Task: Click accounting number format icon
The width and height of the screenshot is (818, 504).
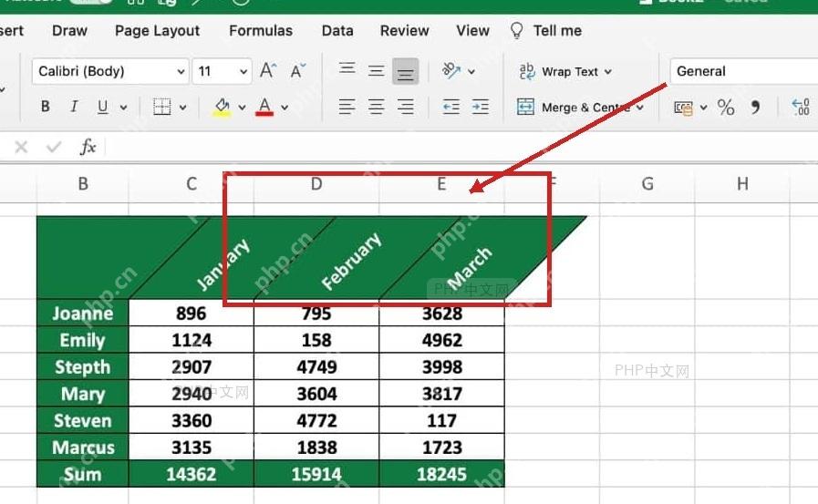Action: pyautogui.click(x=683, y=108)
